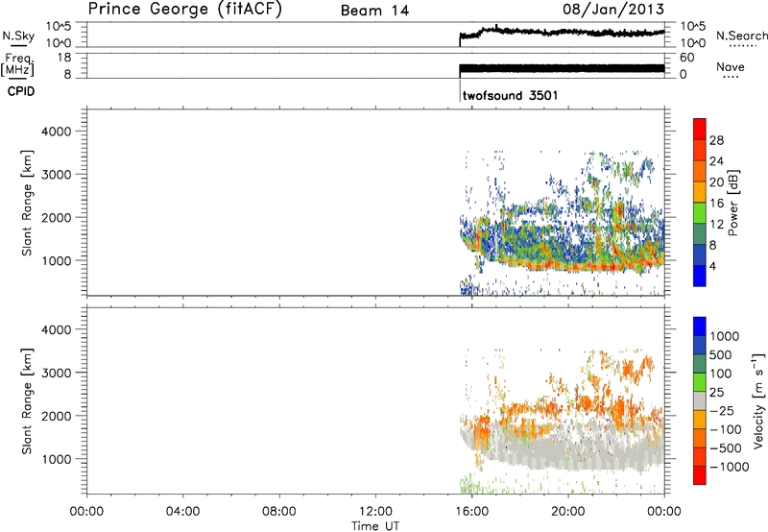Click the '08:00' time tick label

[x=278, y=512]
